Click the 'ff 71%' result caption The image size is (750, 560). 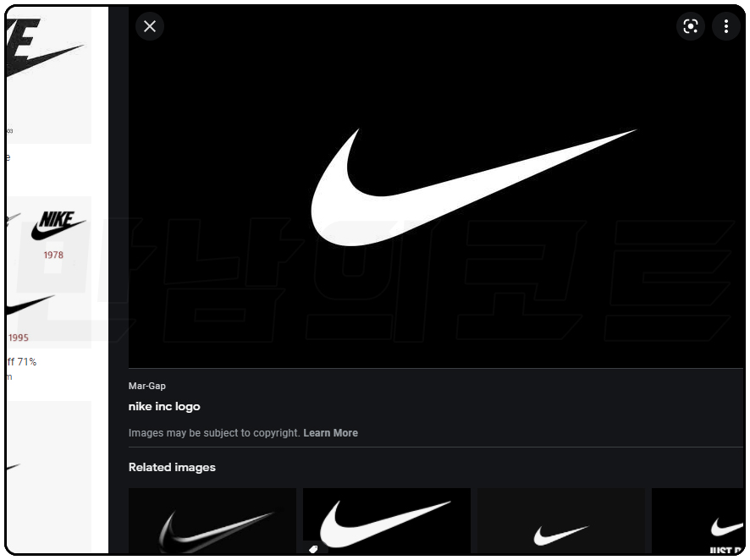pos(22,362)
